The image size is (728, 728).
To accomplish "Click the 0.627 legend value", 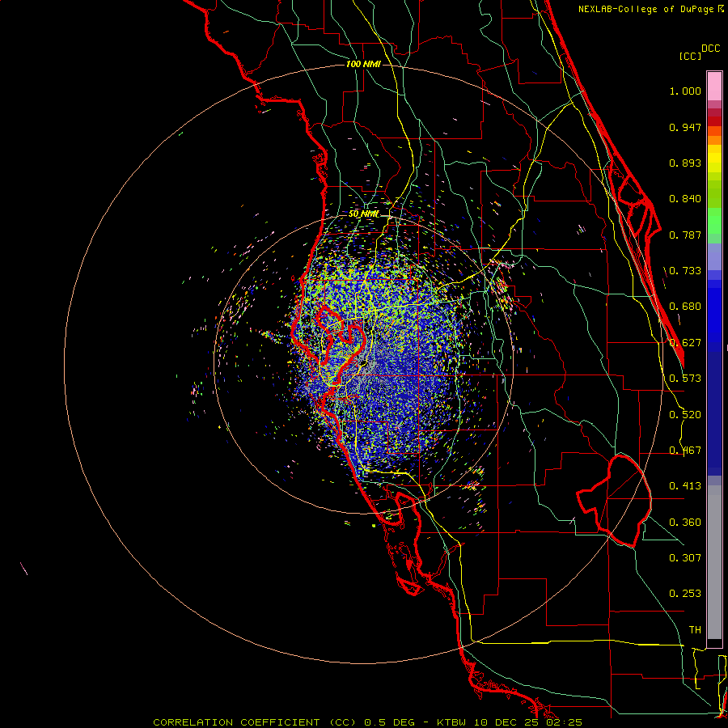I will pos(685,343).
